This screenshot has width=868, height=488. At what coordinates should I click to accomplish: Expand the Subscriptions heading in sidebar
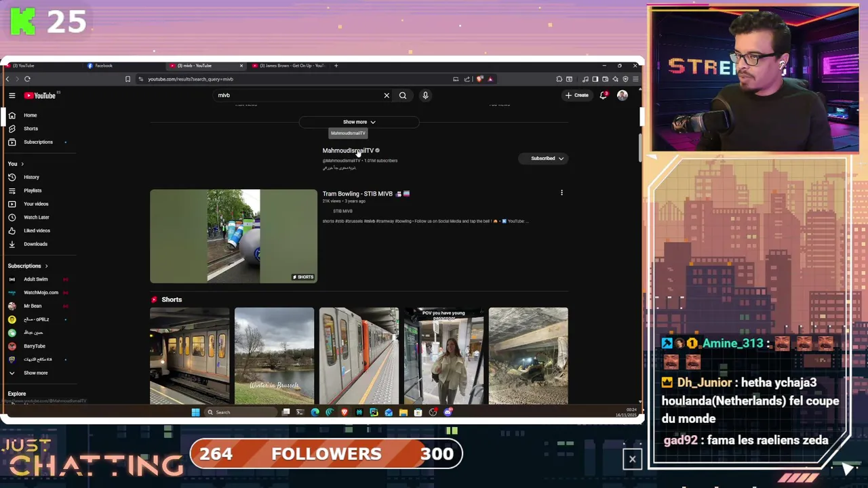coord(28,266)
